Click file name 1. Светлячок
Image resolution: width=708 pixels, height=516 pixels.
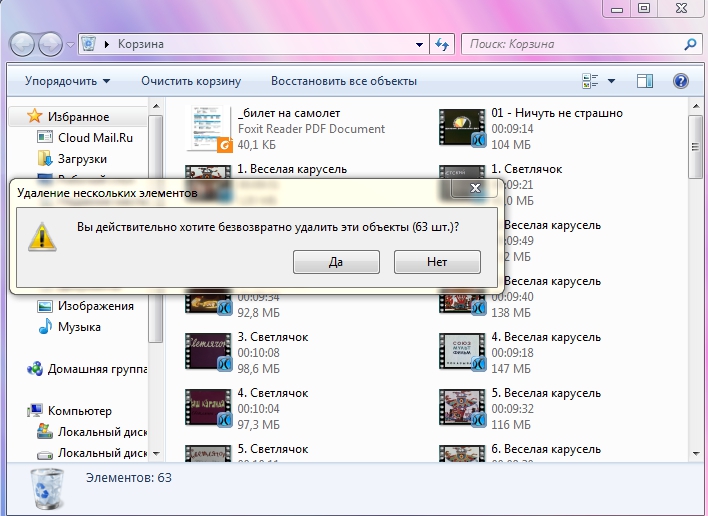click(526, 169)
